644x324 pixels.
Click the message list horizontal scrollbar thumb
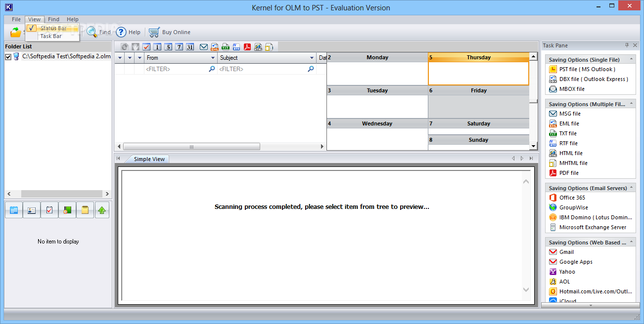coord(191,147)
